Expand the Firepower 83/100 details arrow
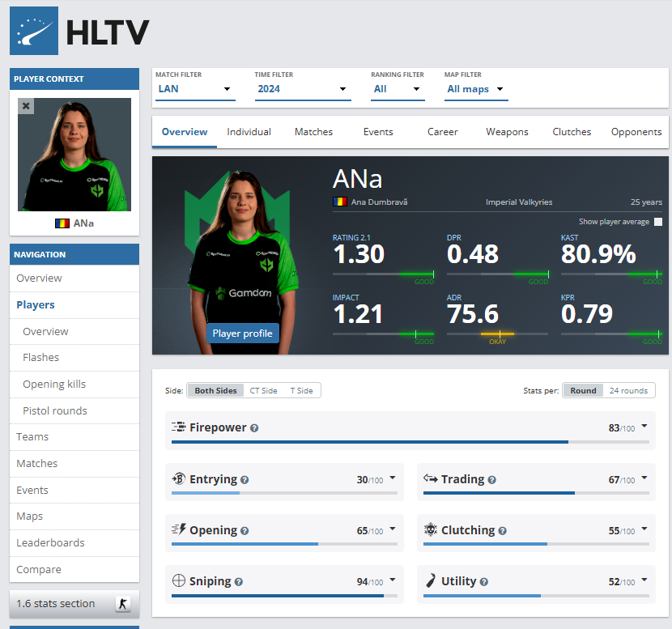Image resolution: width=672 pixels, height=629 pixels. click(x=644, y=427)
